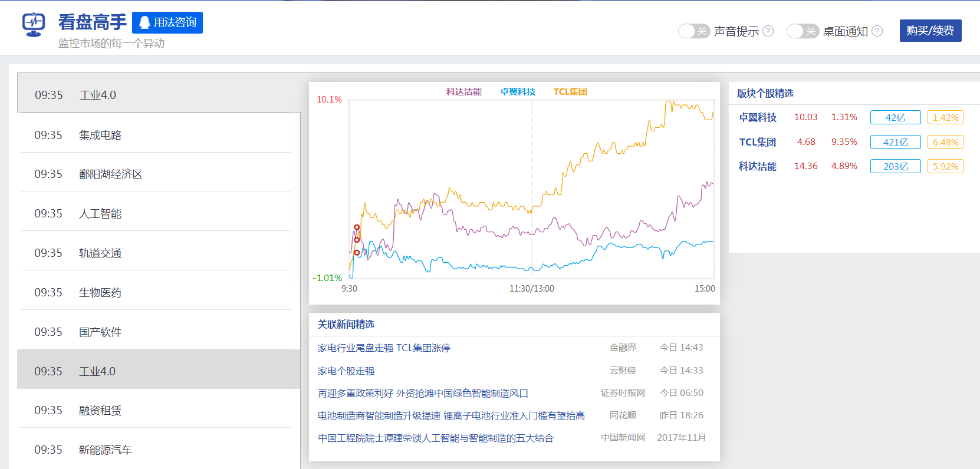Select the 集成电路 sector item
Image resolution: width=980 pixels, height=469 pixels.
(x=100, y=136)
